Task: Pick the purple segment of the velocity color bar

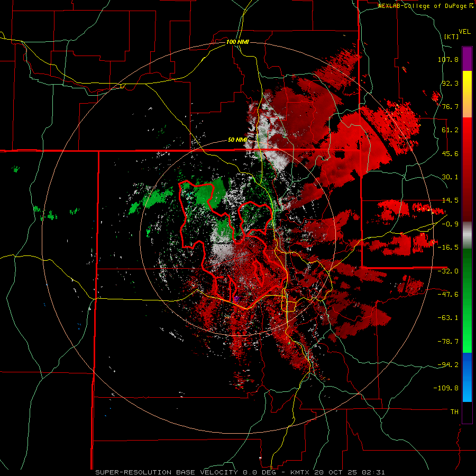Action: tap(467, 59)
